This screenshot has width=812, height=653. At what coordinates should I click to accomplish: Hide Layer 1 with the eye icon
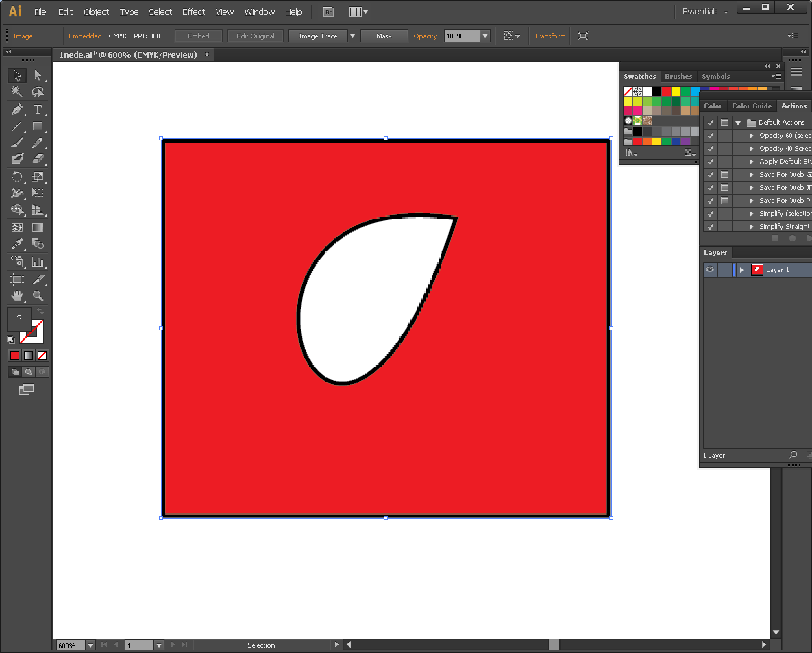tap(710, 269)
